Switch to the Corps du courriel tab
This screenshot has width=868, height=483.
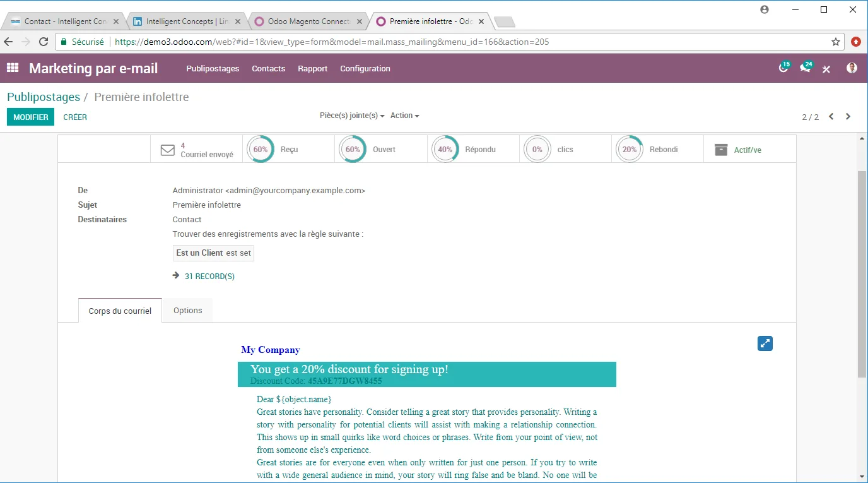pos(120,311)
